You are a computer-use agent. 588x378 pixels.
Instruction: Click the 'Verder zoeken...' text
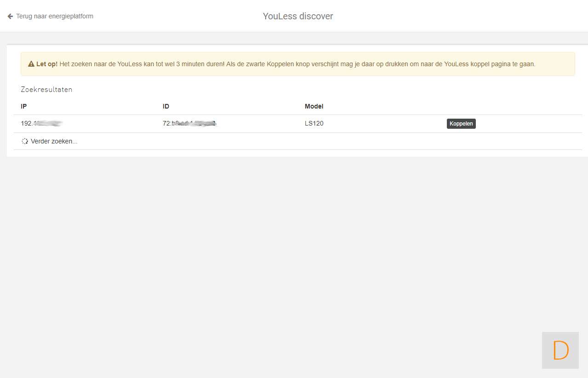(54, 141)
